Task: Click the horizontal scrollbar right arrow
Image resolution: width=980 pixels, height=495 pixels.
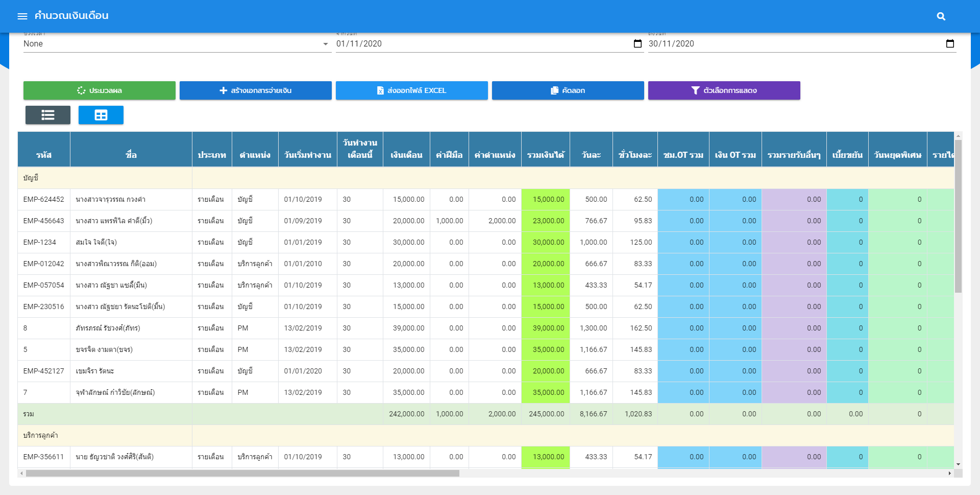Action: [949, 474]
